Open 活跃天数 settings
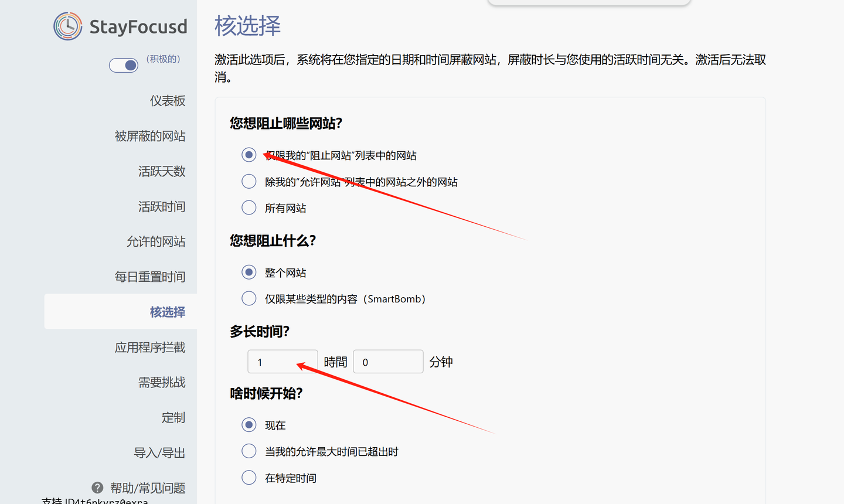Viewport: 844px width, 504px height. [162, 171]
